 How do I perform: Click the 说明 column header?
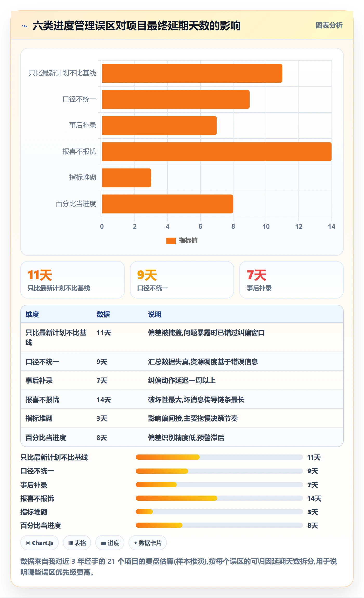point(155,314)
